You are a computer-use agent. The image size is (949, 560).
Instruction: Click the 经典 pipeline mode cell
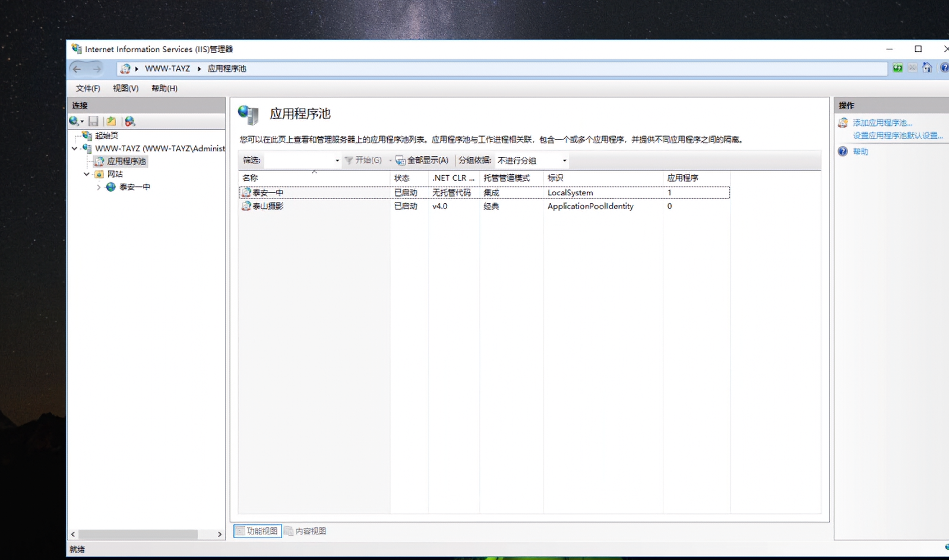point(491,206)
